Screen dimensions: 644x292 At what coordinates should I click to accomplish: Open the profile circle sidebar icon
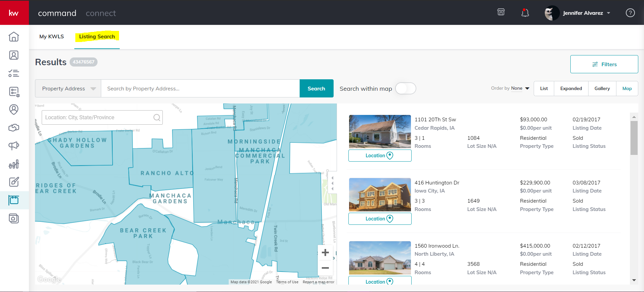[14, 110]
